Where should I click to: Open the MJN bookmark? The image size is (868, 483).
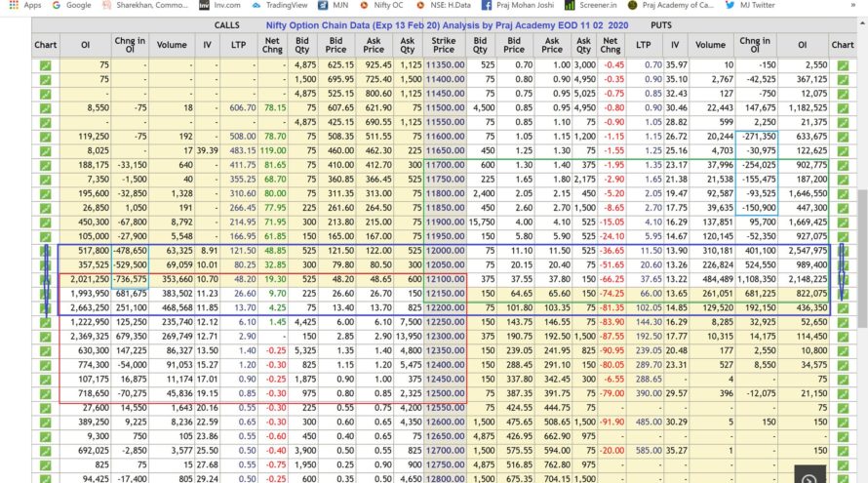334,5
